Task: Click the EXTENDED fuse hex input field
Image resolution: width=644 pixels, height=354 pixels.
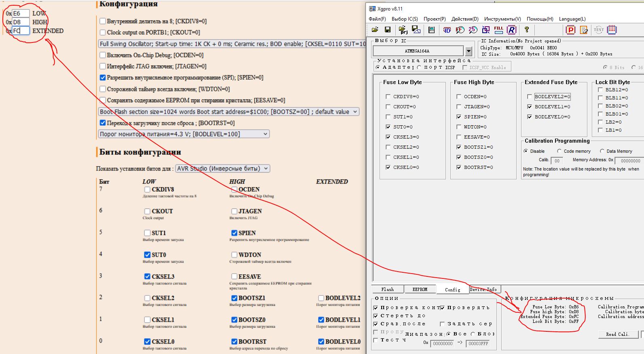Action: click(x=20, y=31)
